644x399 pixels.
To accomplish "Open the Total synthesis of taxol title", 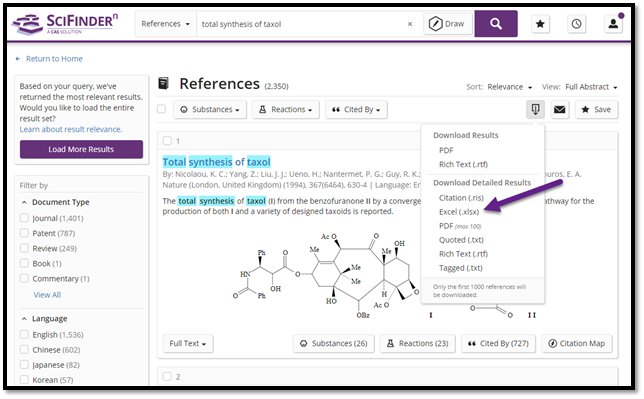I will coord(216,162).
